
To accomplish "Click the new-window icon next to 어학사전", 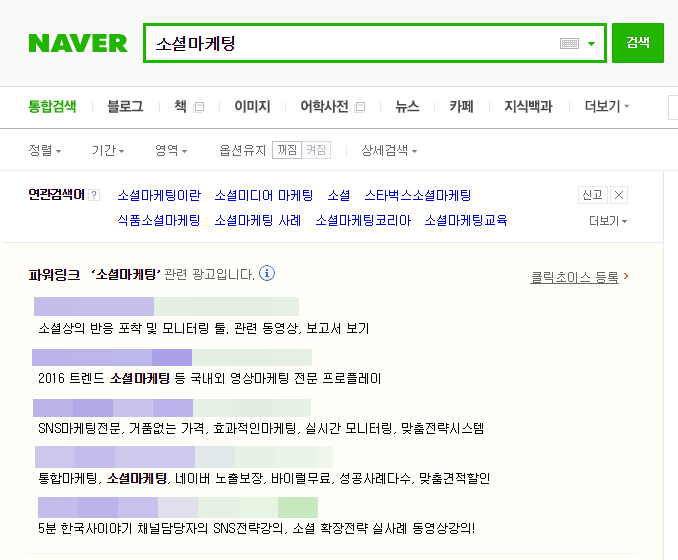I will coord(360,107).
